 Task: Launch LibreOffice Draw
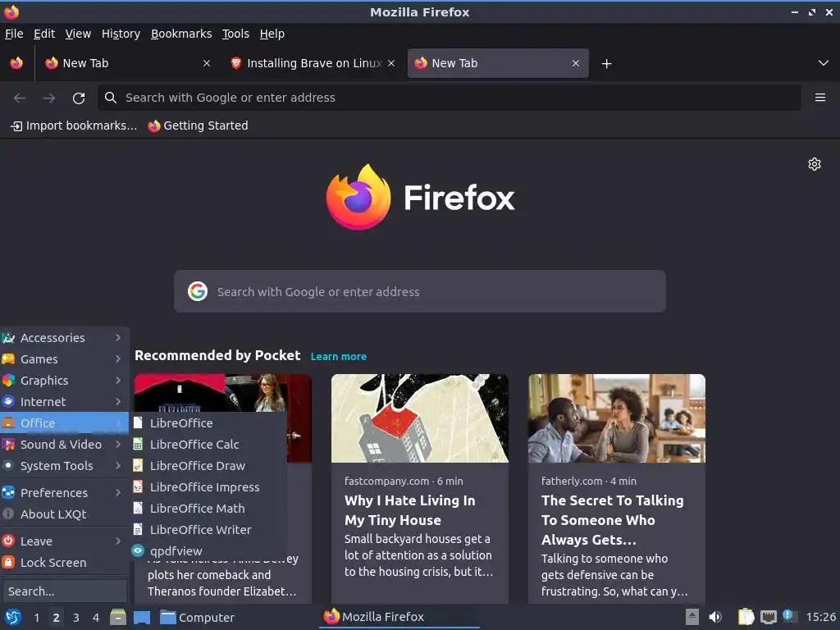(208, 466)
